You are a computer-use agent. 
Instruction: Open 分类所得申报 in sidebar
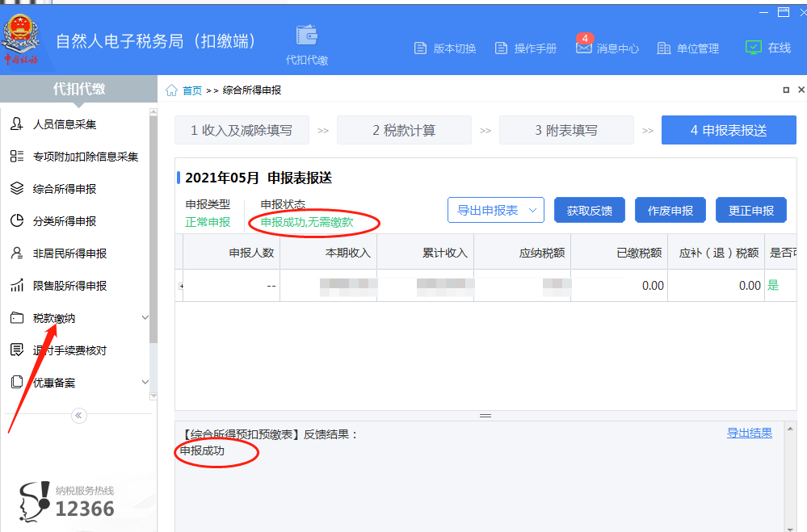click(x=65, y=221)
